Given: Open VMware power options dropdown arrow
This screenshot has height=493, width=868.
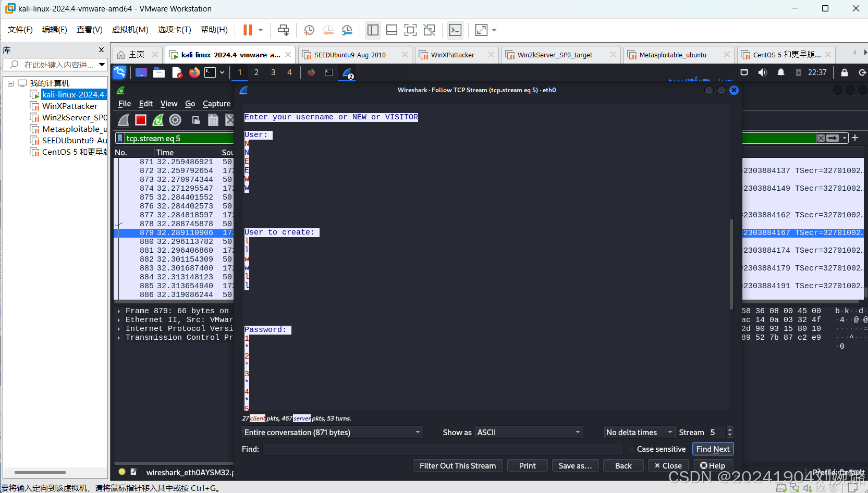Looking at the screenshot, I should 261,30.
